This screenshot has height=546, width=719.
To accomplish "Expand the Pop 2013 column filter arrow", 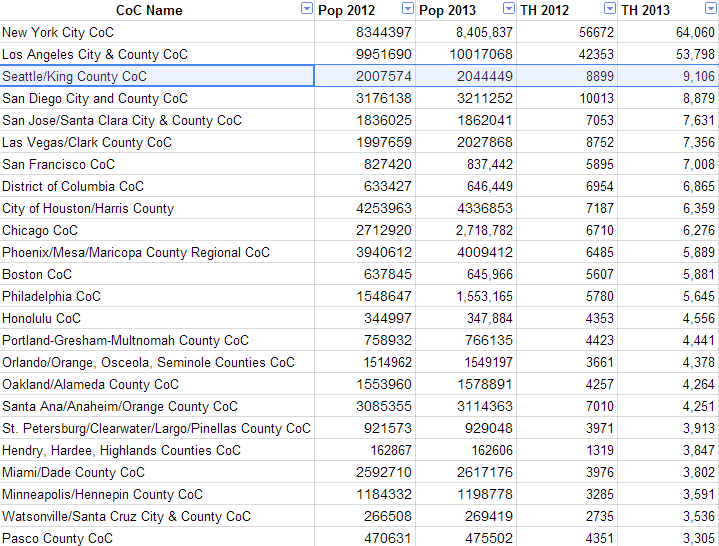I will tap(508, 9).
